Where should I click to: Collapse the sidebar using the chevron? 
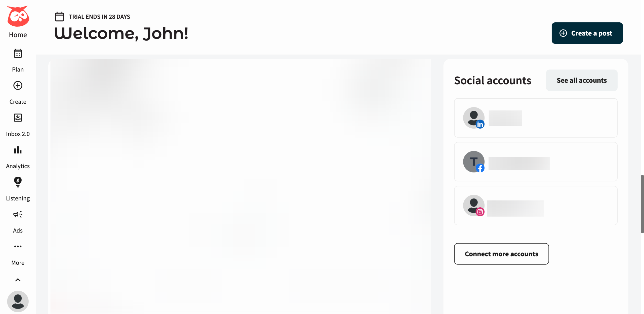(x=18, y=280)
